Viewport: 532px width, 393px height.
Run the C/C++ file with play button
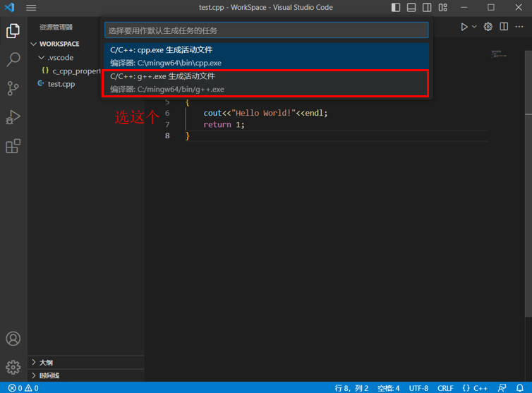click(x=464, y=27)
